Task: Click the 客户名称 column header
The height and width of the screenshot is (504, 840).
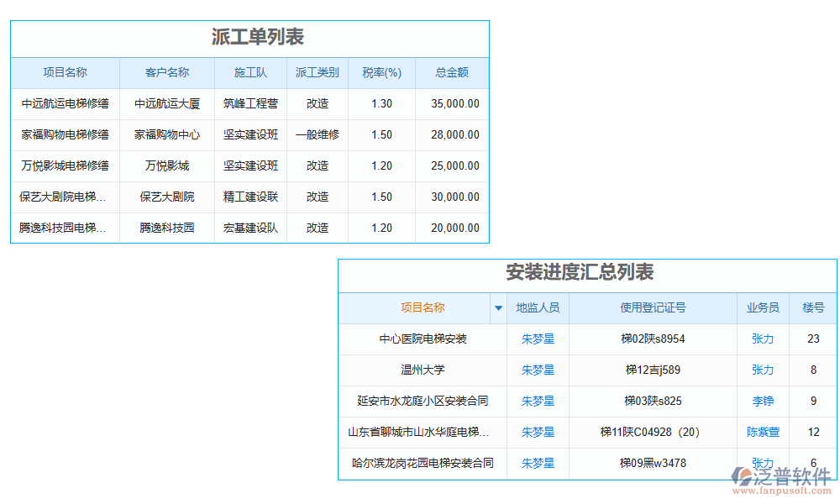Action: click(x=167, y=73)
